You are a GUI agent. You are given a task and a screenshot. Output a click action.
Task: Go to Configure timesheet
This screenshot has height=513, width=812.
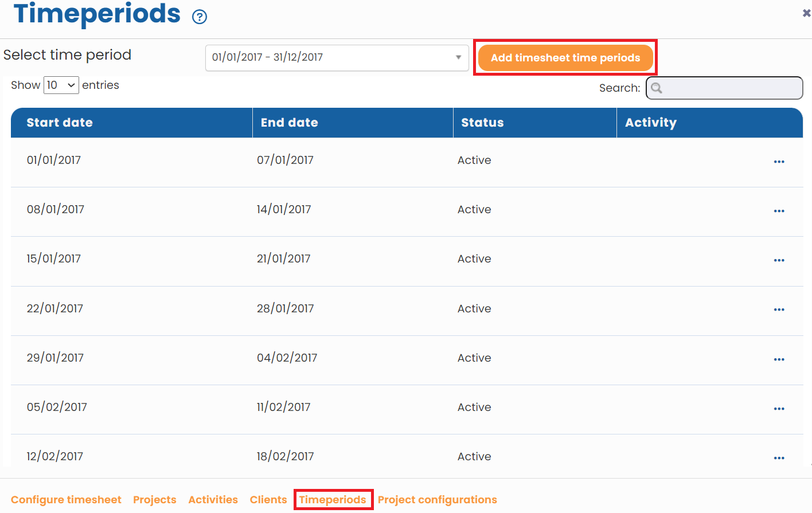(x=66, y=499)
